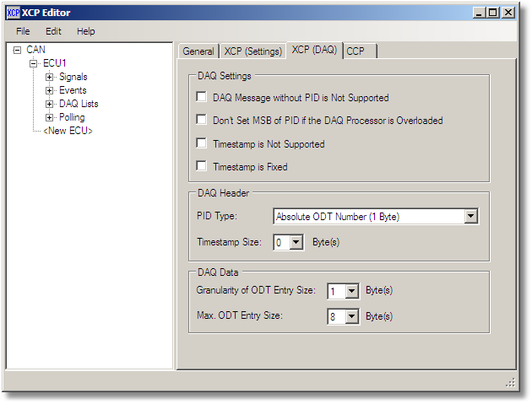Expand the DAQ Lists node
Viewport: 532px width, 404px height.
pos(50,104)
